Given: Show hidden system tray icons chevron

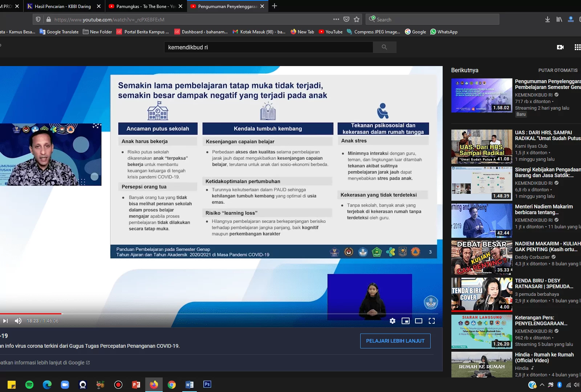Looking at the screenshot, I should point(542,385).
